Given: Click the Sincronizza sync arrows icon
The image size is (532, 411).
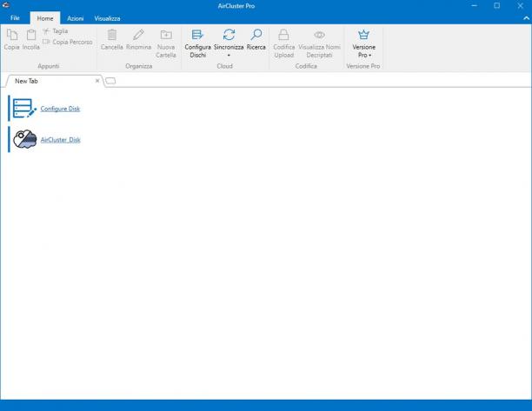Looking at the screenshot, I should coord(229,35).
